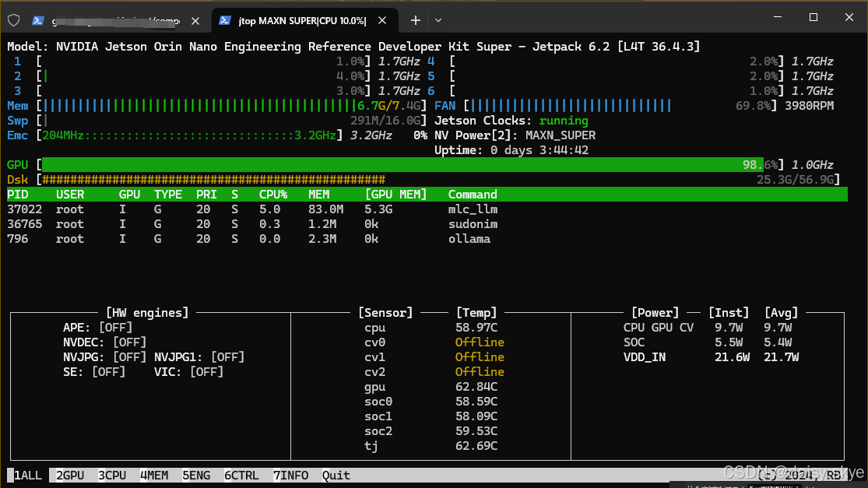Switch to the 2GPU page
Image resolution: width=868 pixels, height=488 pixels.
coord(70,476)
